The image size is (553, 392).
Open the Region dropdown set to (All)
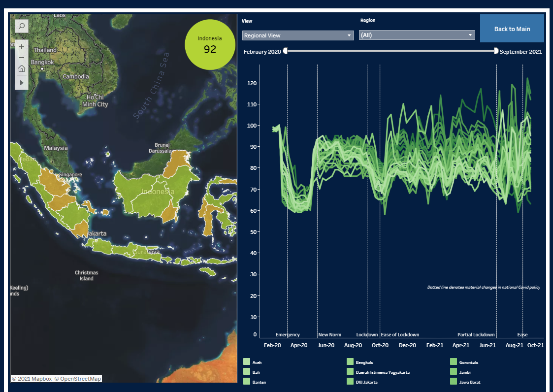tap(417, 34)
